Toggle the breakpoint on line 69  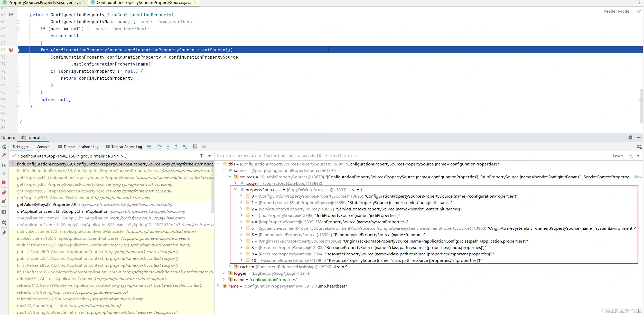click(11, 50)
